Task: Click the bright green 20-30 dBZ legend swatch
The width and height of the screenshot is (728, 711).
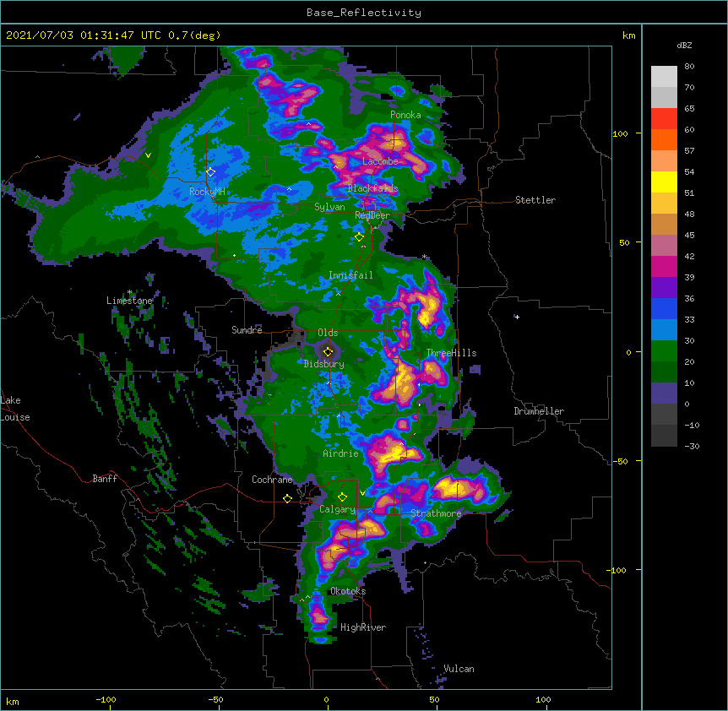Action: pos(664,351)
